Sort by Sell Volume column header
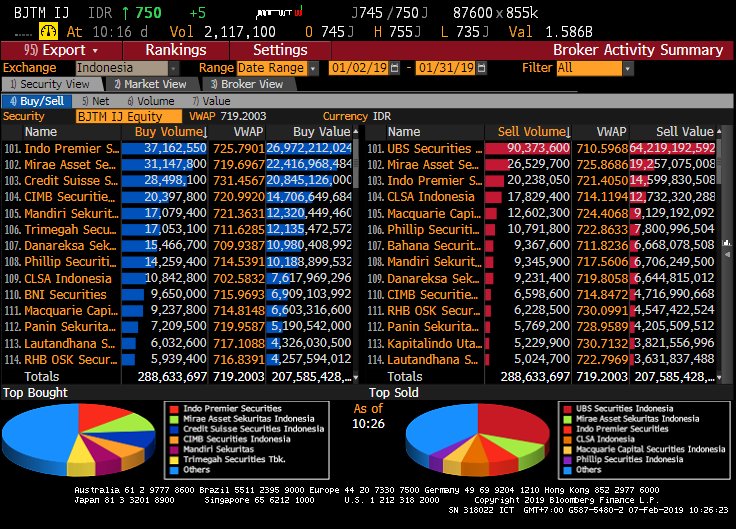736x529 pixels. [528, 132]
